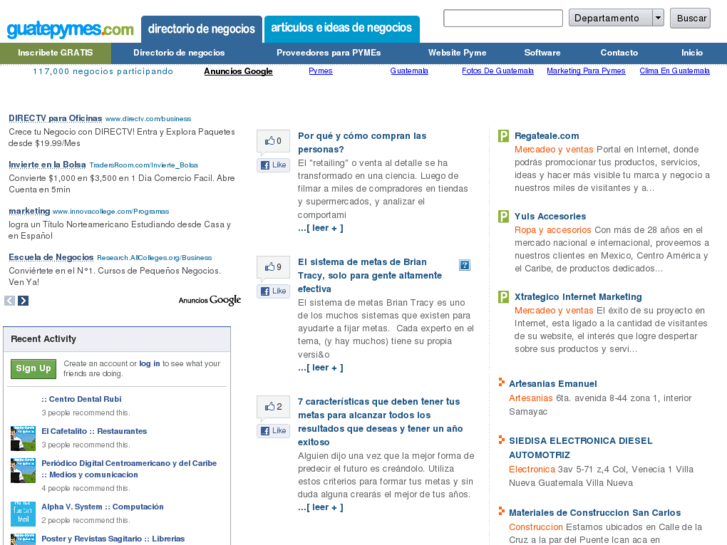Image resolution: width=727 pixels, height=545 pixels.
Task: Click the Departamento combo box field
Action: (x=616, y=18)
